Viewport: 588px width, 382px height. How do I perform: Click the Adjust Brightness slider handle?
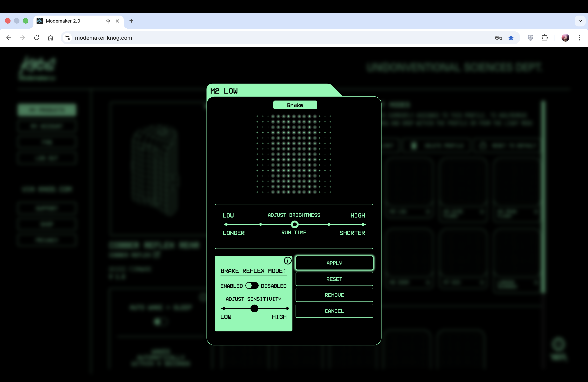pos(295,224)
